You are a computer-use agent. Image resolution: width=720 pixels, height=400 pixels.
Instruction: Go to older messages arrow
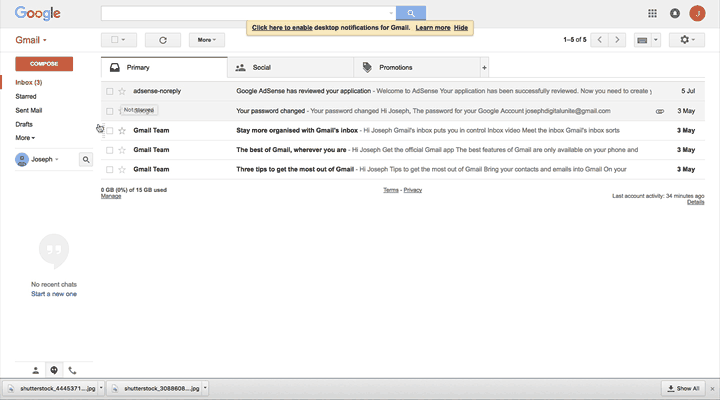tap(617, 40)
